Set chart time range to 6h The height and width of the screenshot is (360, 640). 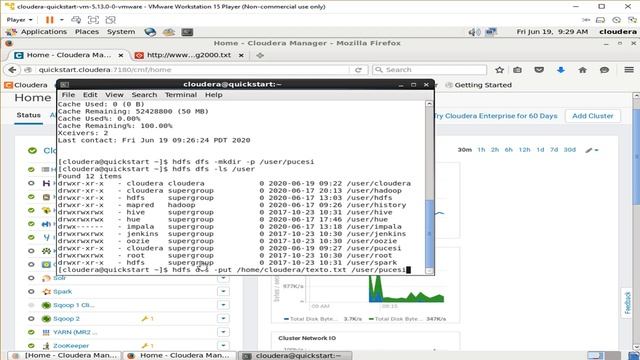[x=508, y=150]
